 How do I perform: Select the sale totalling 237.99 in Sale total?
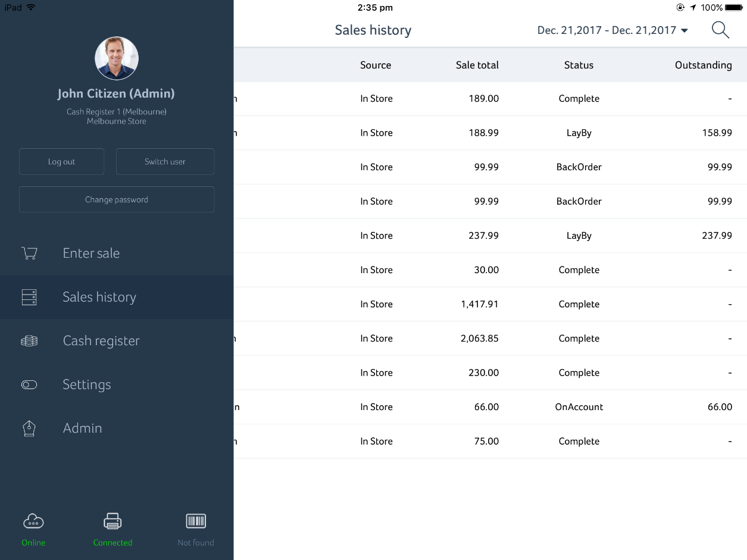(484, 236)
